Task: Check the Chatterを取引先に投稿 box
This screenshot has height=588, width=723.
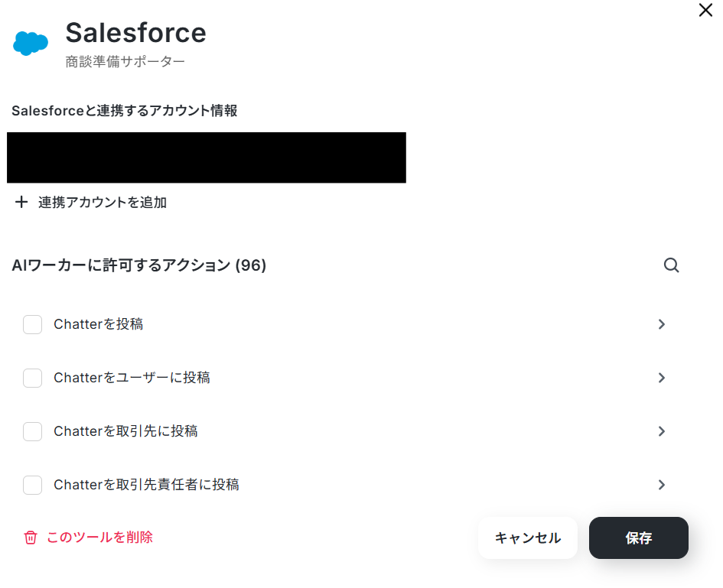Action: pos(32,431)
